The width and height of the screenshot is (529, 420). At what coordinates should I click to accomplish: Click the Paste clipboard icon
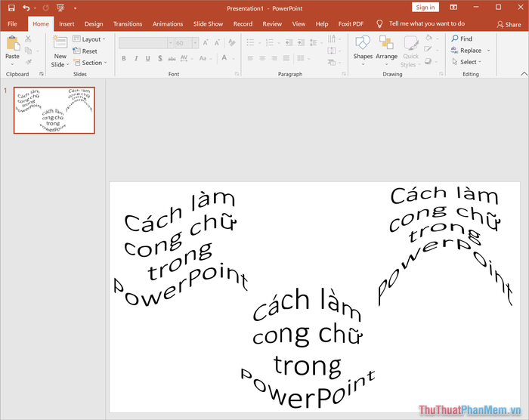(13, 44)
